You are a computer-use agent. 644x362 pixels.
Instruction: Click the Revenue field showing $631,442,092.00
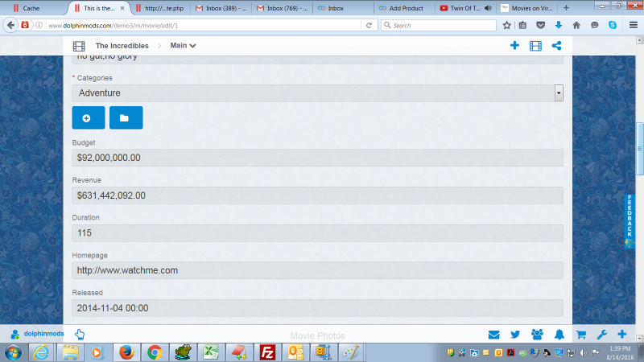point(317,195)
